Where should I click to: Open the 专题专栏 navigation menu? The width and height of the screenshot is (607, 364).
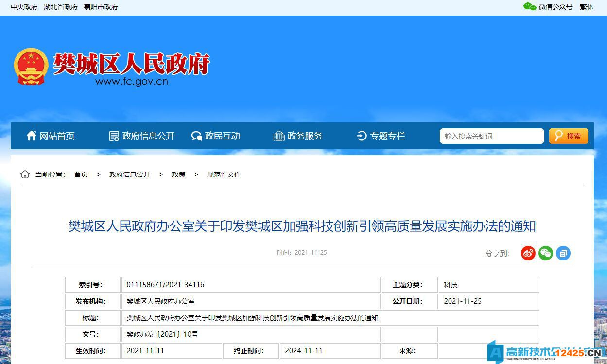(381, 136)
